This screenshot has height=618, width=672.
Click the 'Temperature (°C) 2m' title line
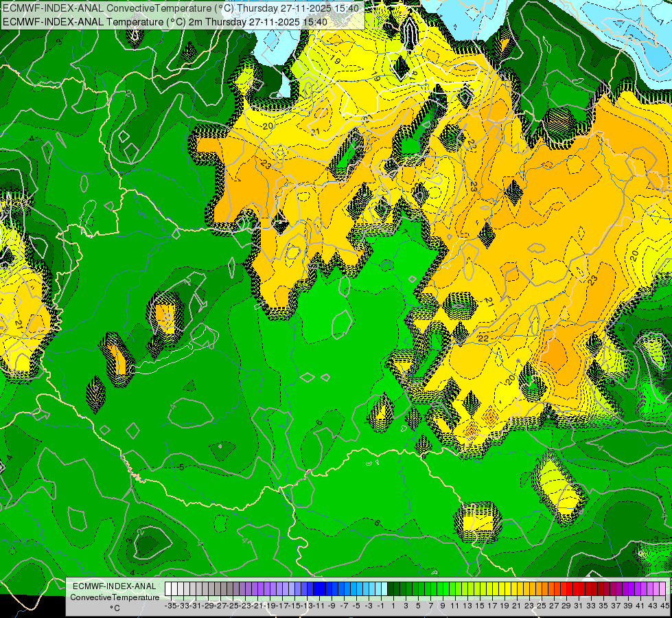click(165, 22)
